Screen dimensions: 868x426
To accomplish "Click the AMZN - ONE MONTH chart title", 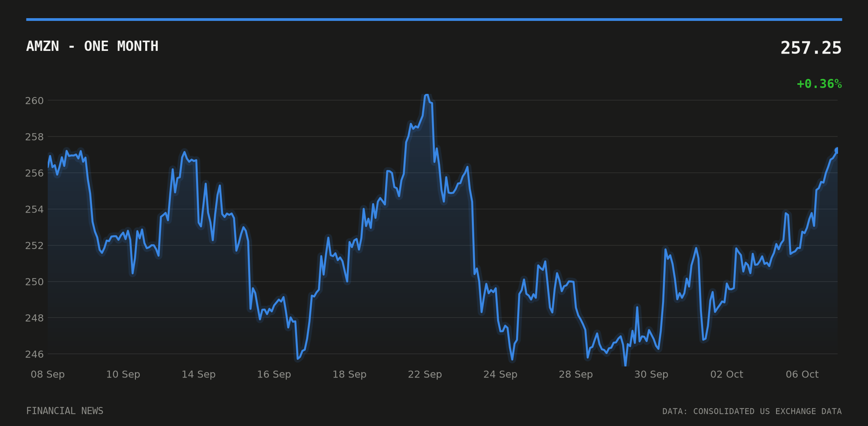I will pos(92,46).
